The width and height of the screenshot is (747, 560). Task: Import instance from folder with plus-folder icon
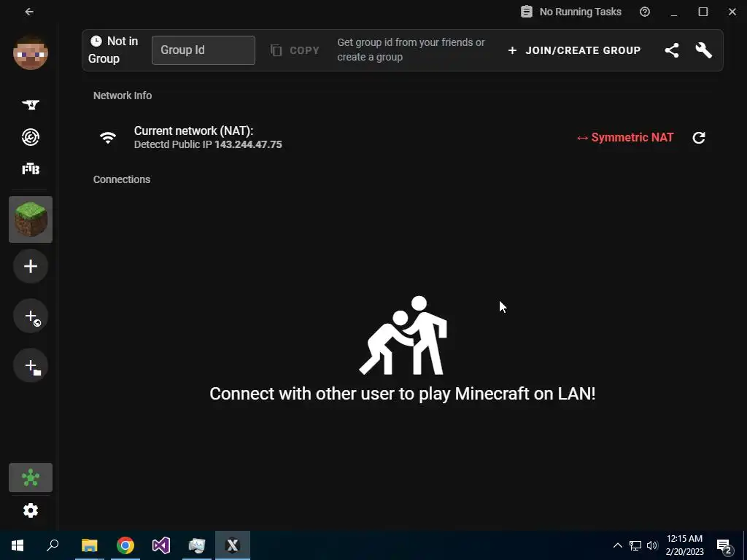click(31, 366)
